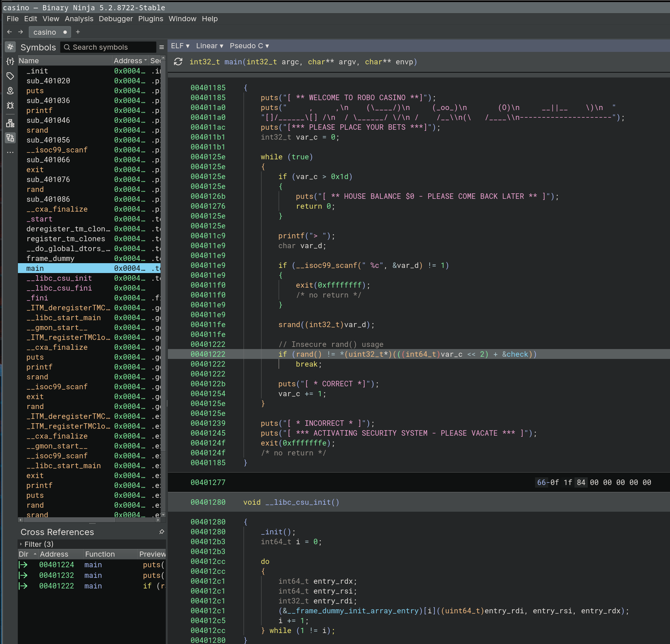This screenshot has width=670, height=644.
Task: Jump to cross reference at 00401232
Action: click(57, 575)
